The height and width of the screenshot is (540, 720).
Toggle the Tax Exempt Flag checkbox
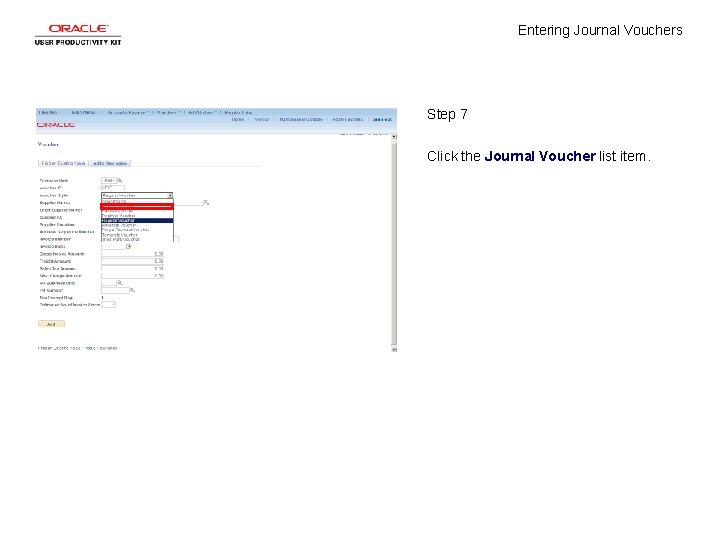click(102, 298)
